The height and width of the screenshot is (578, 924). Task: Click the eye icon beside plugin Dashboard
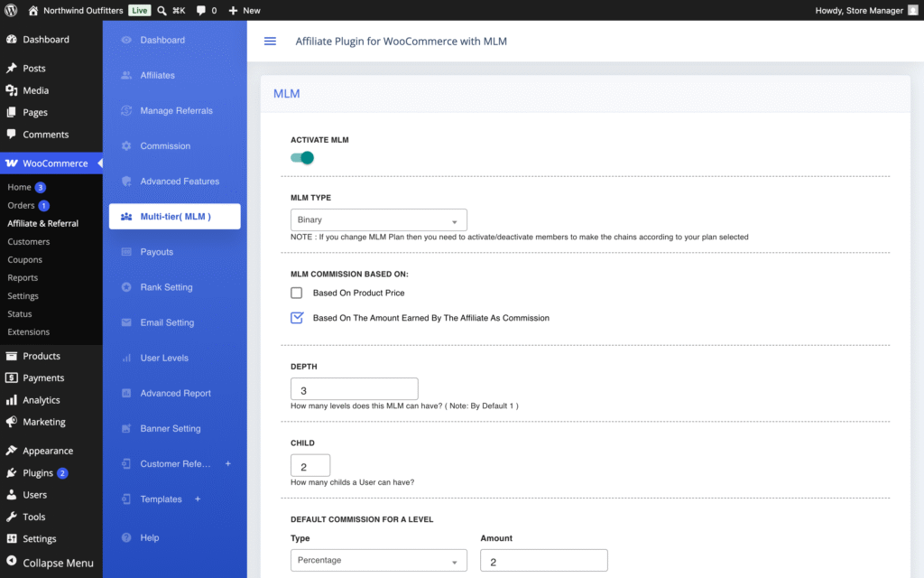[x=126, y=40]
